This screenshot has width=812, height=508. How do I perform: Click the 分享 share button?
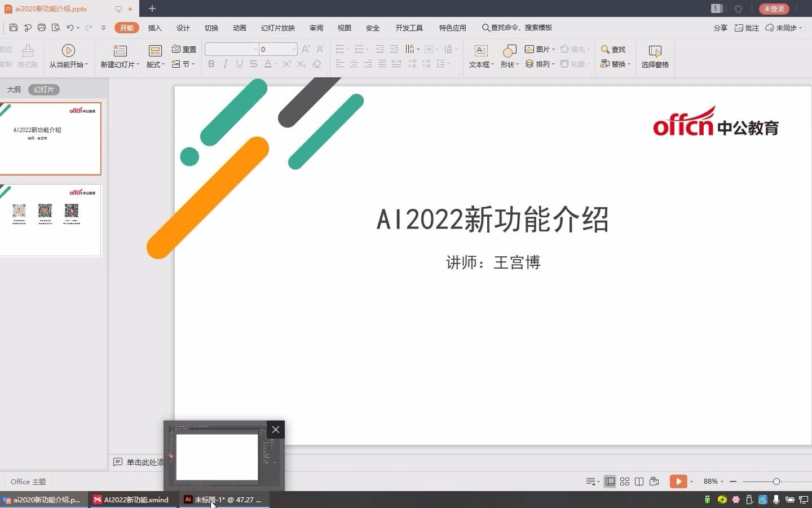(x=720, y=28)
